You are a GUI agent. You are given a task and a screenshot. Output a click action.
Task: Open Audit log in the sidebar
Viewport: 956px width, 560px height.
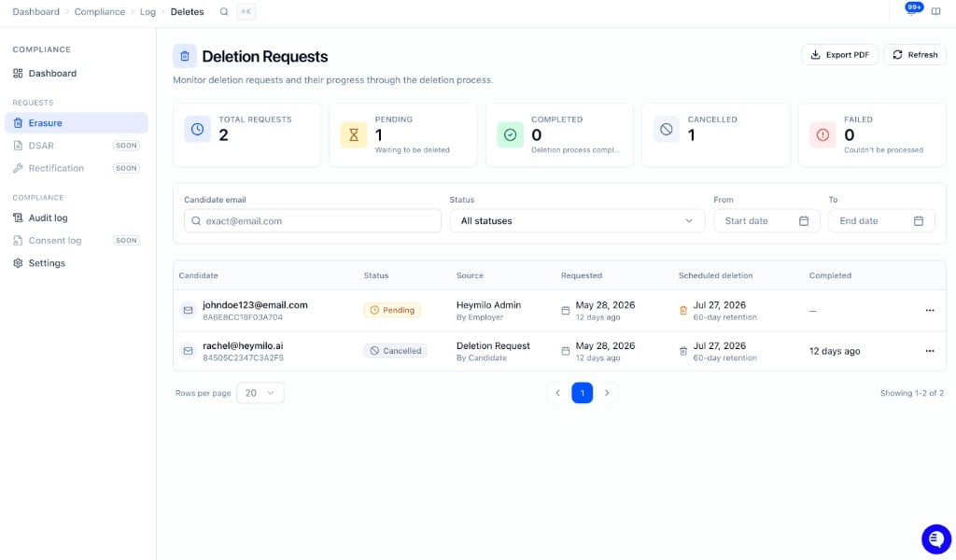[x=77, y=218]
